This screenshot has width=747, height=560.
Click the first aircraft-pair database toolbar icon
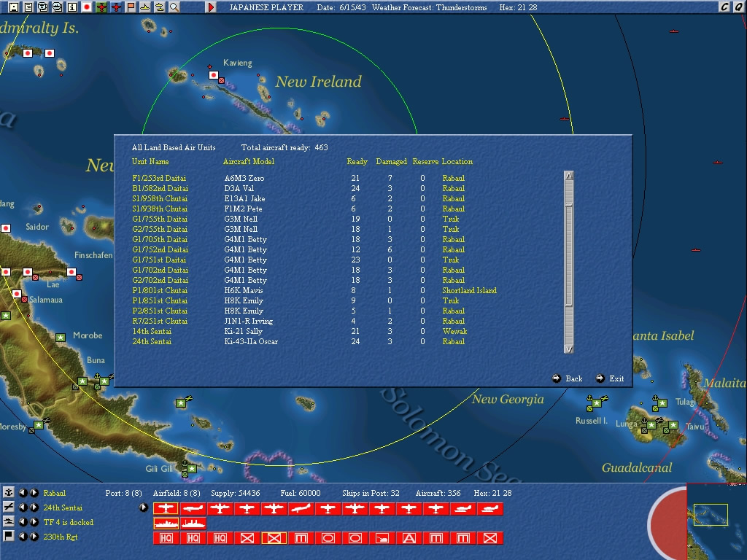point(43,7)
